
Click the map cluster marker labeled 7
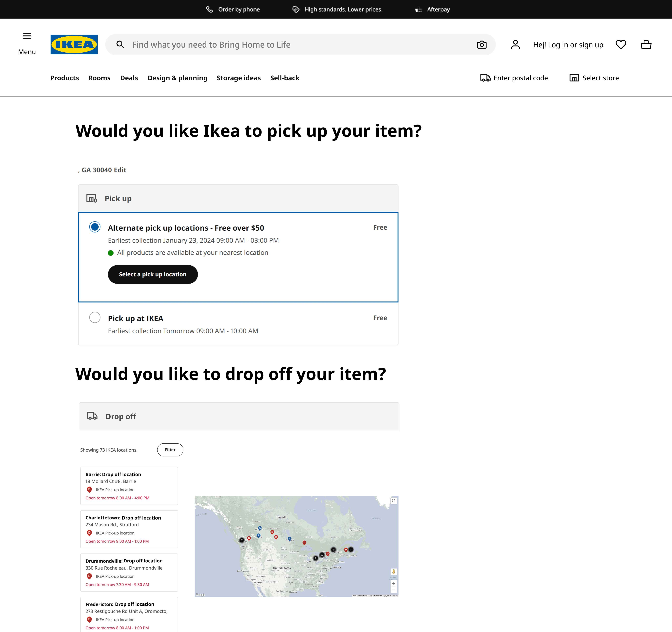click(242, 540)
